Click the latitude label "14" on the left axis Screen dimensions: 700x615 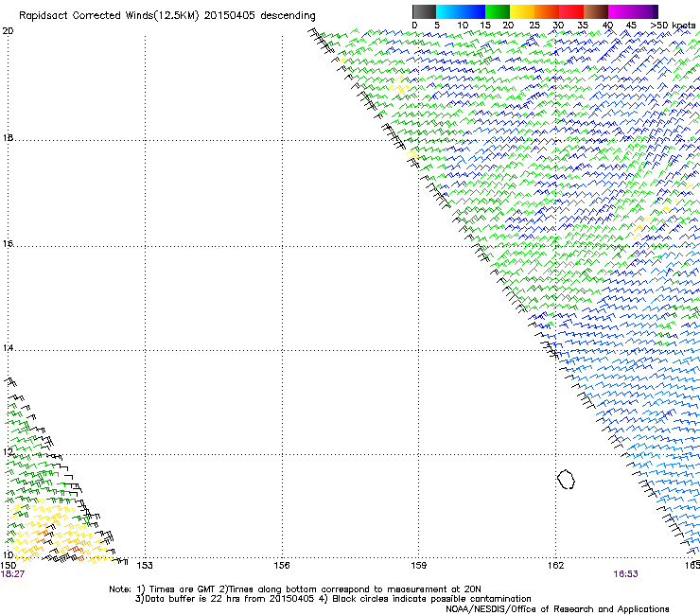pos(8,348)
